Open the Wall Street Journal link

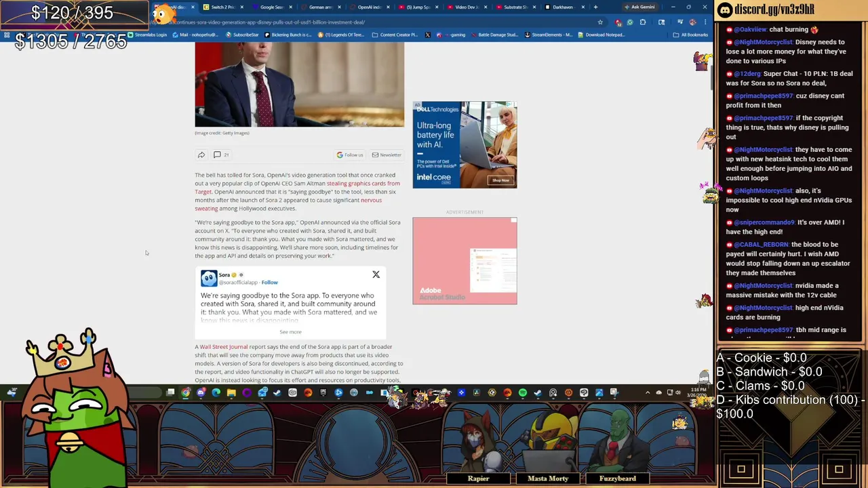[224, 347]
